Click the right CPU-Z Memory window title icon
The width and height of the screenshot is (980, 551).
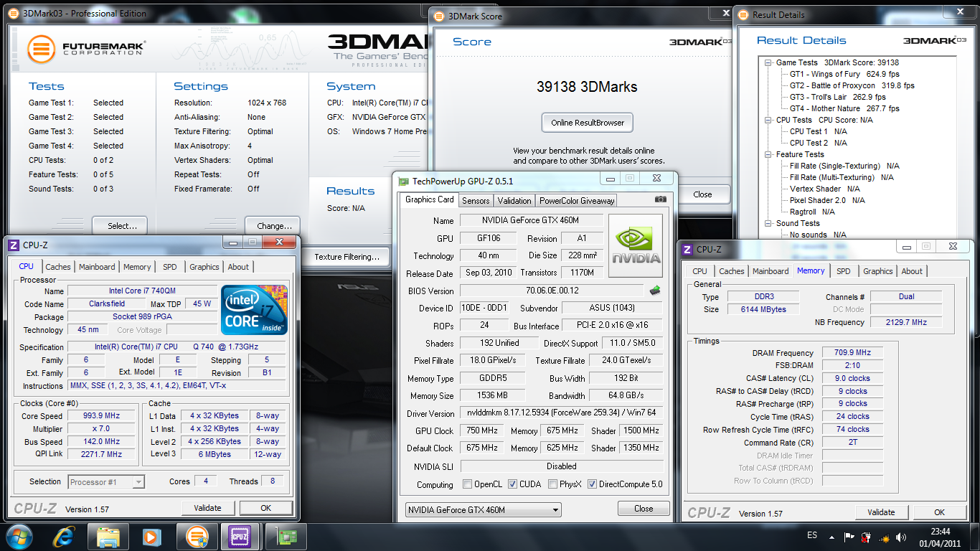(687, 249)
